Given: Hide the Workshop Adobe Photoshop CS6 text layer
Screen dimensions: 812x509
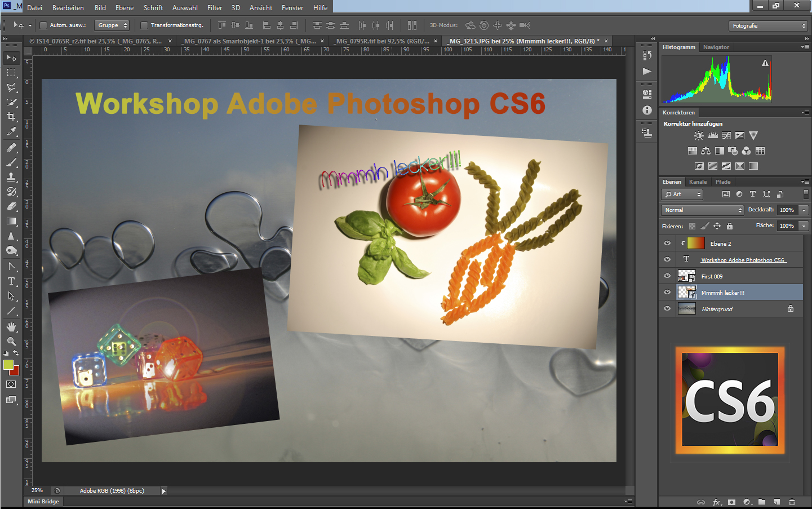Looking at the screenshot, I should tap(667, 260).
